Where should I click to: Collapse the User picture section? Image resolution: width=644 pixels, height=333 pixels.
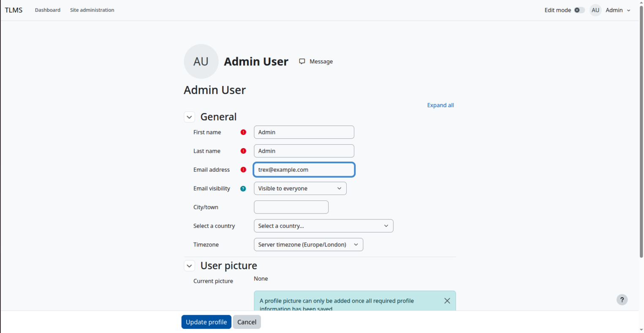click(x=189, y=266)
